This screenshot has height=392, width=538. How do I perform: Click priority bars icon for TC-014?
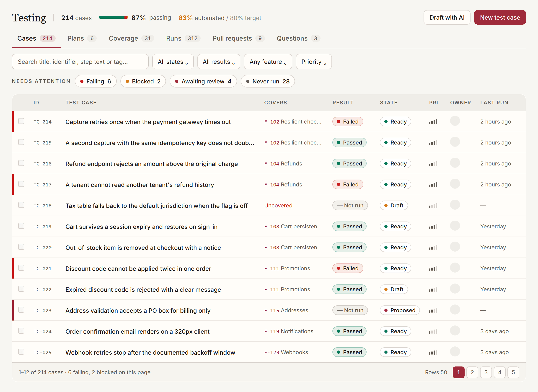(x=433, y=122)
